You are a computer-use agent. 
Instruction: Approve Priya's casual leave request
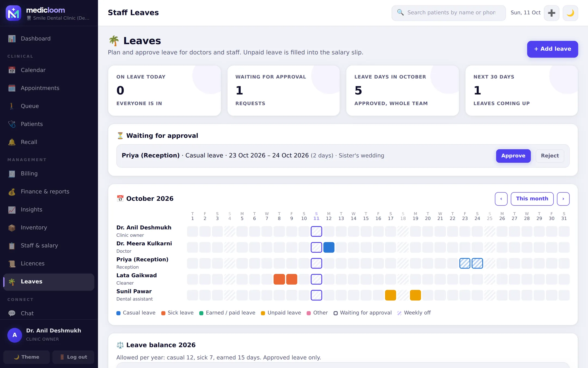click(x=513, y=156)
